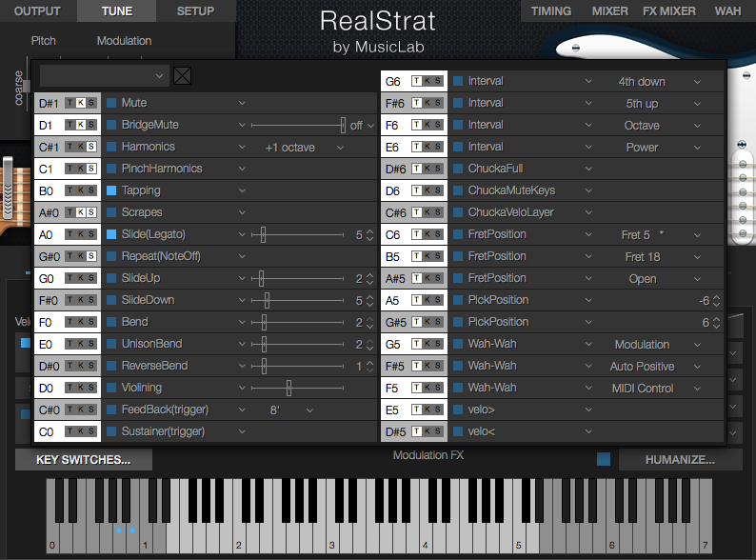
Task: Click T mode button on D0 row
Action: pos(70,388)
